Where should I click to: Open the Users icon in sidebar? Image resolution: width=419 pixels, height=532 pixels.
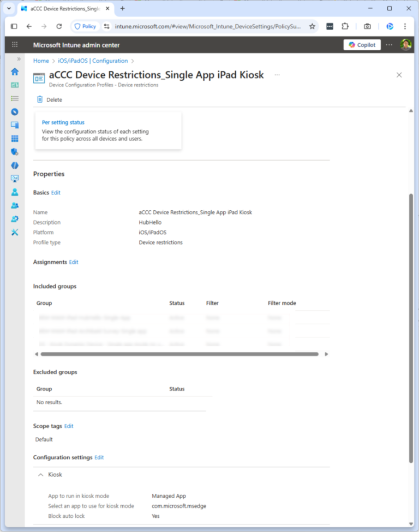click(15, 192)
